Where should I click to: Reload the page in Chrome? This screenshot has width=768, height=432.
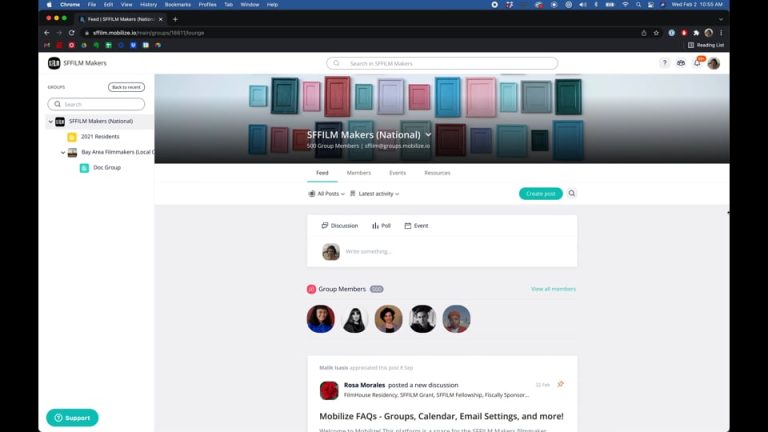(x=72, y=33)
